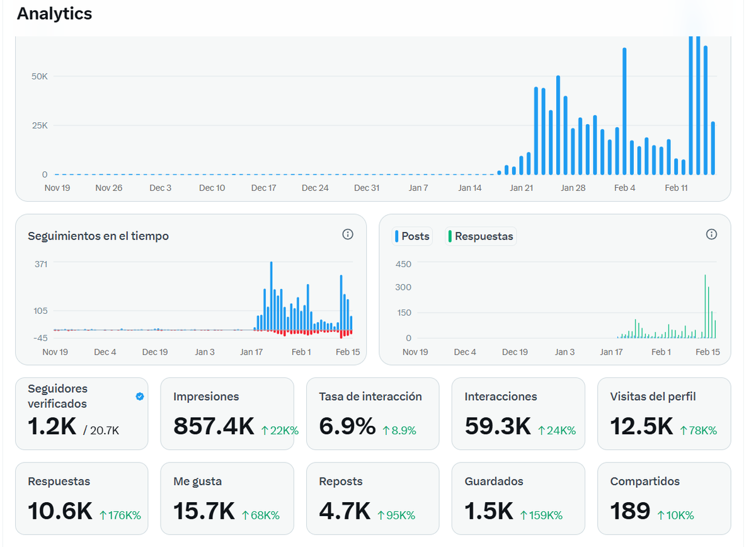Click the Feb 15 label in posts chart
Image resolution: width=756 pixels, height=547 pixels.
click(707, 352)
